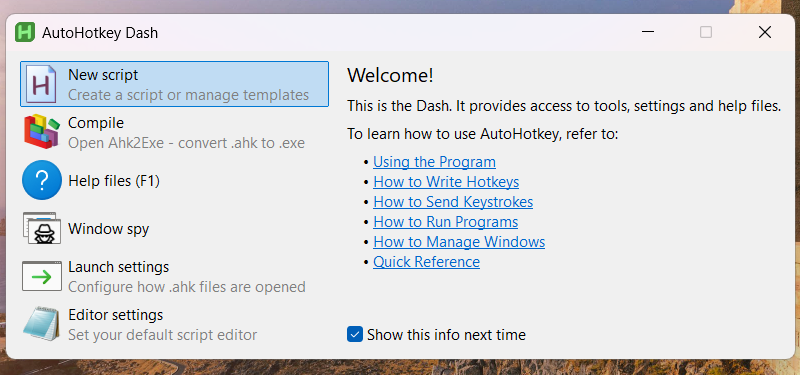
Task: Open the Quick Reference link
Action: (x=427, y=262)
